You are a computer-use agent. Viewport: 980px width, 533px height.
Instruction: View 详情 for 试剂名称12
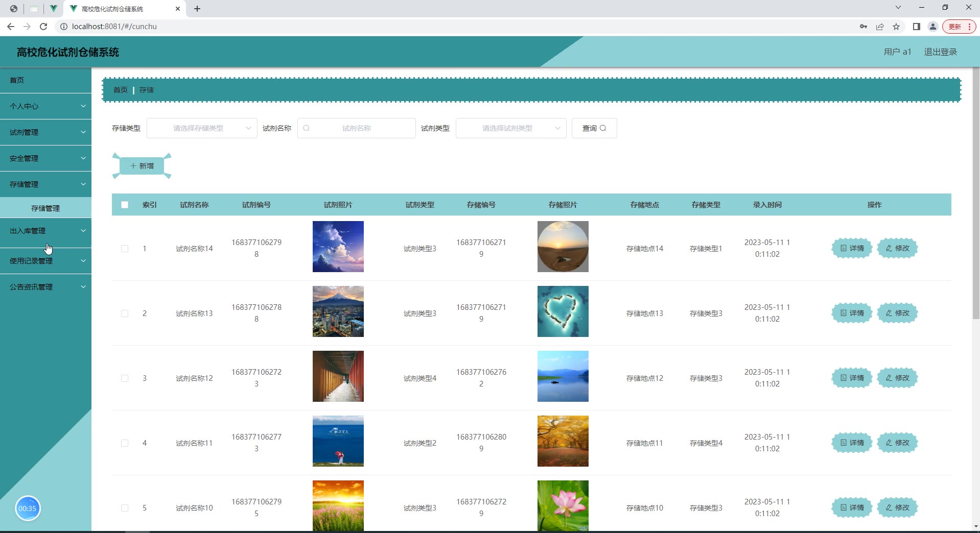[852, 378]
